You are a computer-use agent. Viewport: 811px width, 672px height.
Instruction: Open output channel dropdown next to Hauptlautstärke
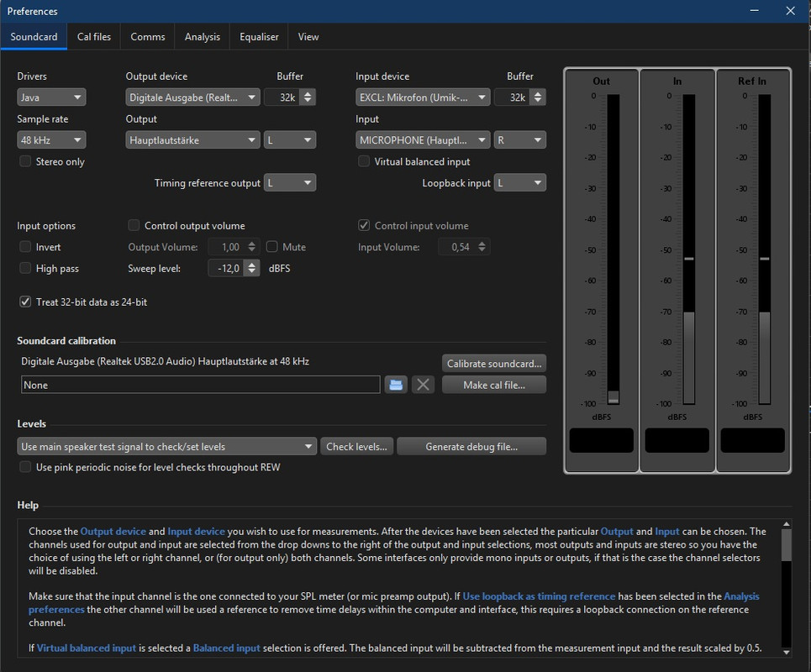click(290, 140)
